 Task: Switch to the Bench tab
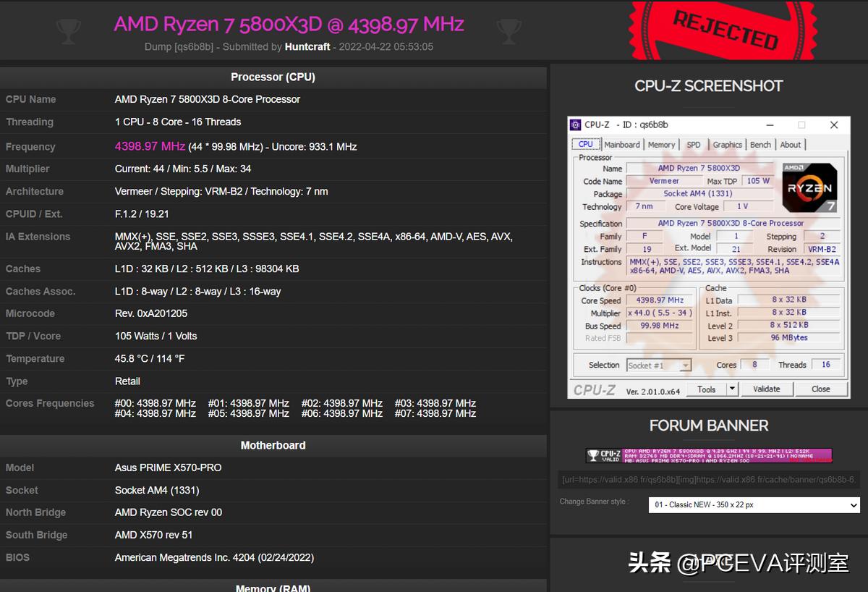point(761,144)
